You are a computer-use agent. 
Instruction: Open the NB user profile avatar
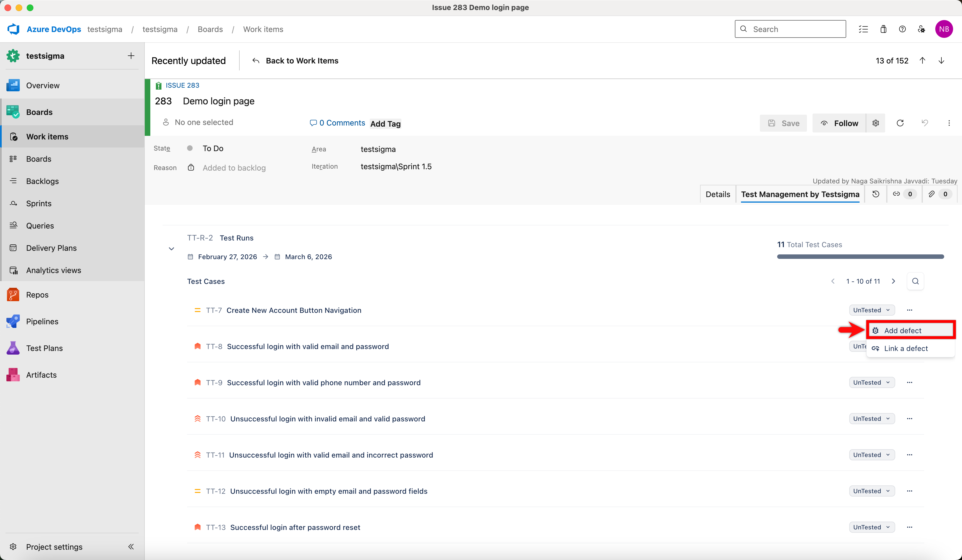click(944, 29)
